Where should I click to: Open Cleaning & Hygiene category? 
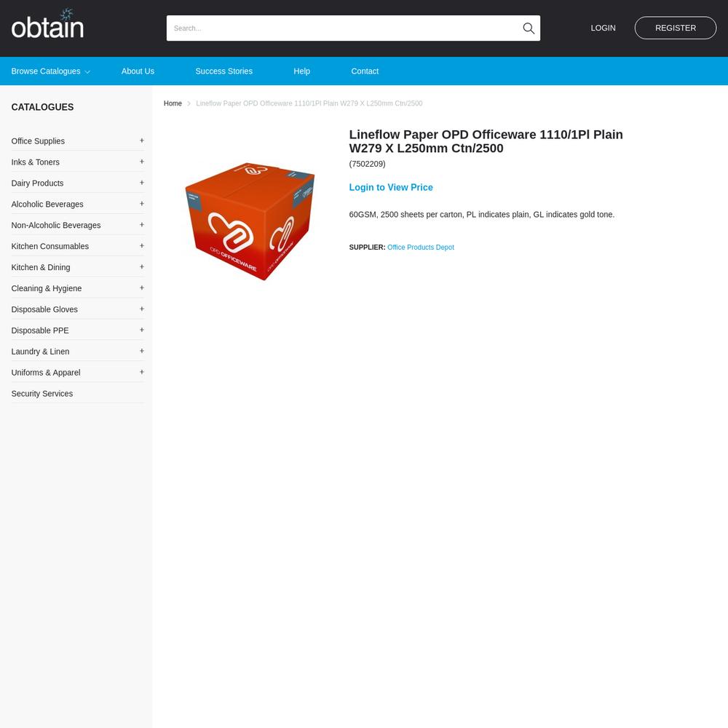47,288
